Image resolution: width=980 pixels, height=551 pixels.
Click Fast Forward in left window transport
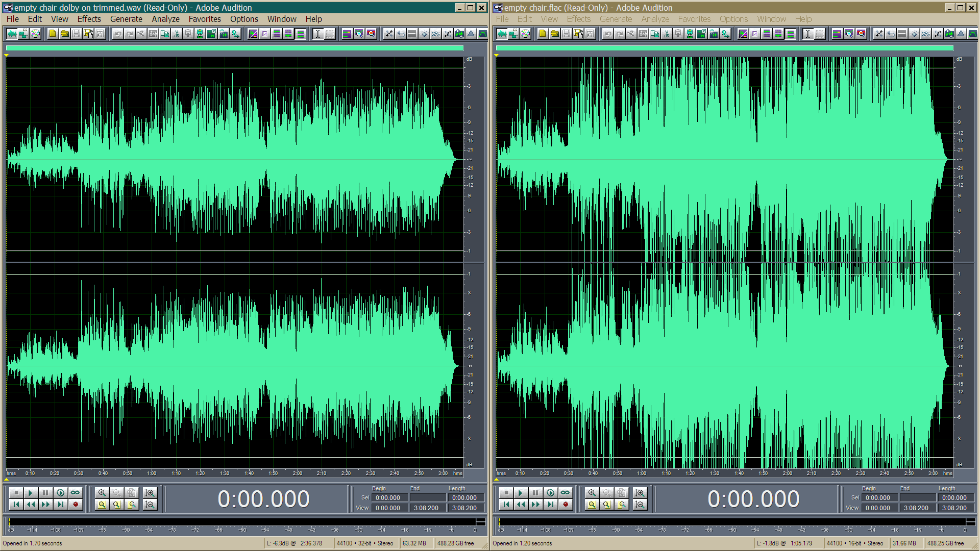[45, 504]
